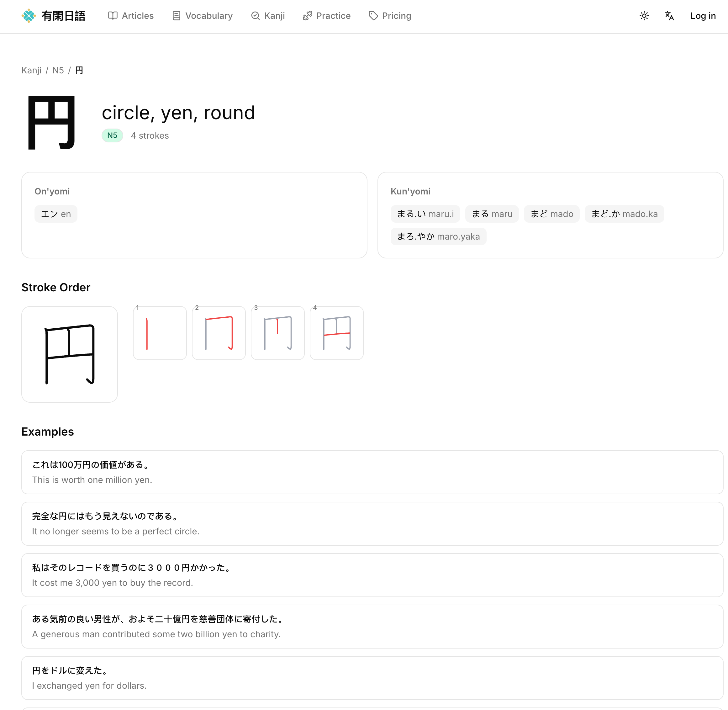Click the N5 level badge
The image size is (728, 710).
pos(112,135)
